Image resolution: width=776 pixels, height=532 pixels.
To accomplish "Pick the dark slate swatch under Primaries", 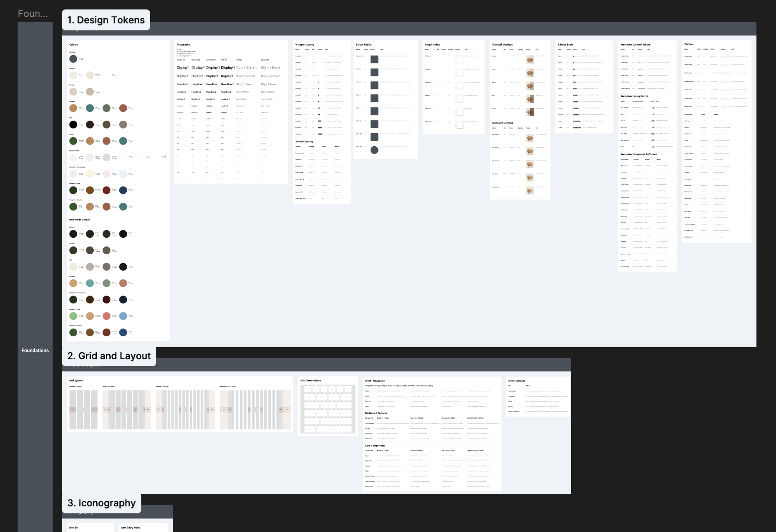I will [x=73, y=59].
